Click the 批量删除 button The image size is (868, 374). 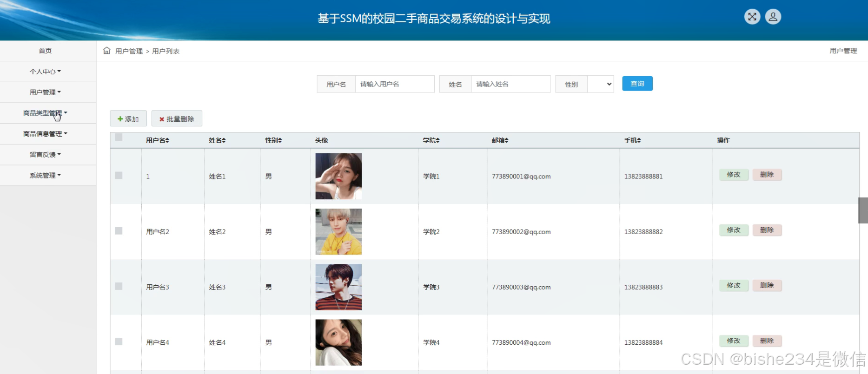tap(177, 118)
